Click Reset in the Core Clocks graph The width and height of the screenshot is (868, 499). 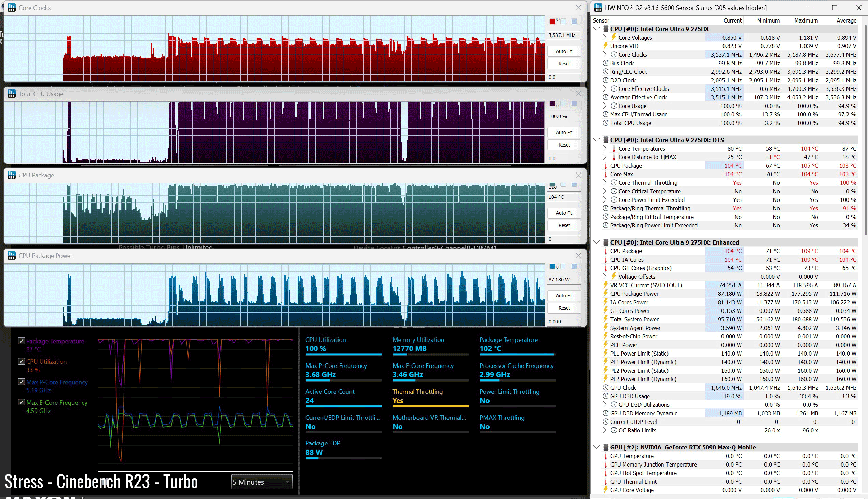point(564,64)
